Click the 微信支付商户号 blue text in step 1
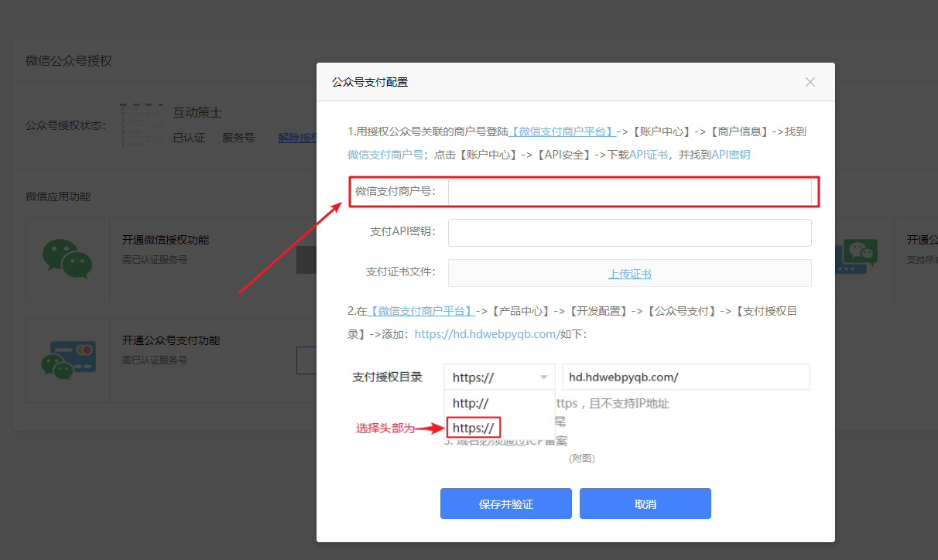Screen dimensions: 938x560 385,155
